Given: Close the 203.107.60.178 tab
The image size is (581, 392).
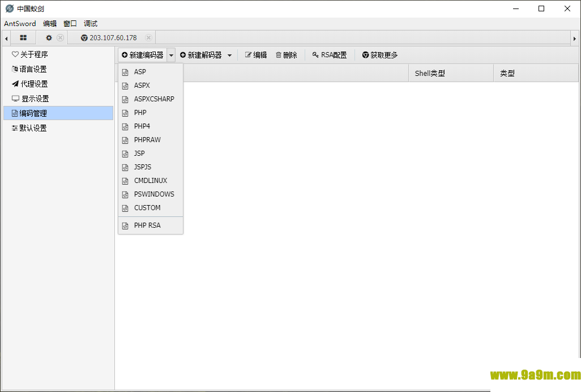Looking at the screenshot, I should tap(148, 38).
